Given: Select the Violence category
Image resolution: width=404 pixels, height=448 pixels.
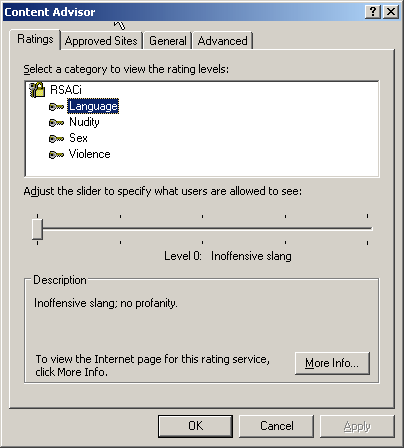Looking at the screenshot, I should coord(90,154).
